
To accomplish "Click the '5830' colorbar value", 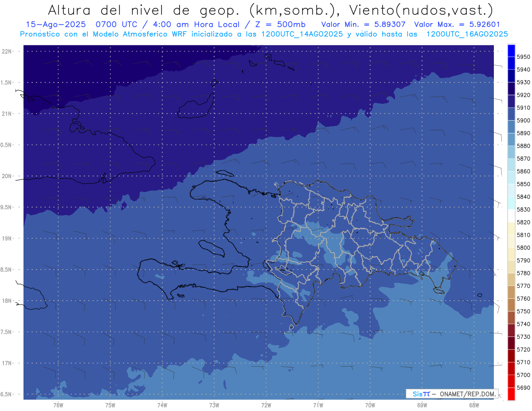I will tap(524, 209).
